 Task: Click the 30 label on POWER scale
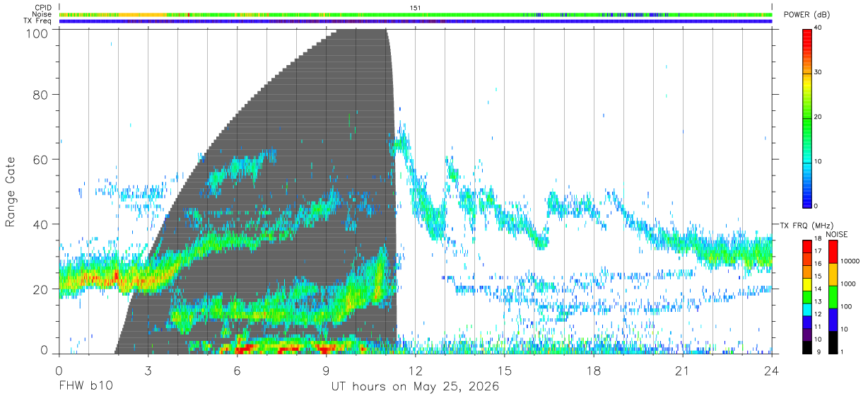(x=818, y=72)
